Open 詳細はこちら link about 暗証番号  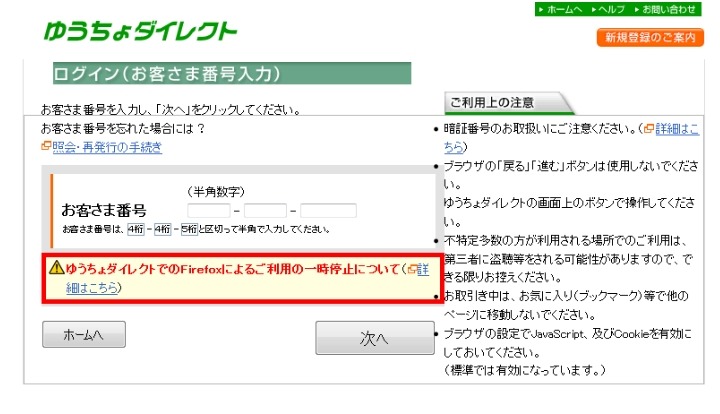point(677,129)
